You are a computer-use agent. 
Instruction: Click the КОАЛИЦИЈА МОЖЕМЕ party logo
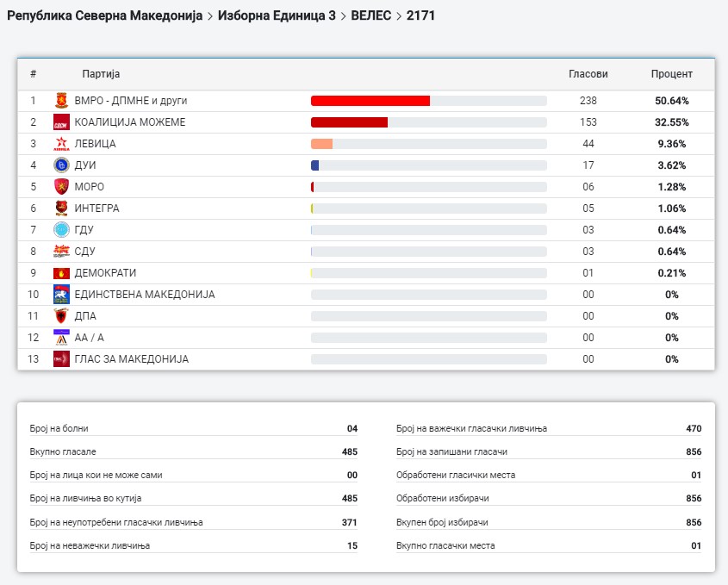61,122
